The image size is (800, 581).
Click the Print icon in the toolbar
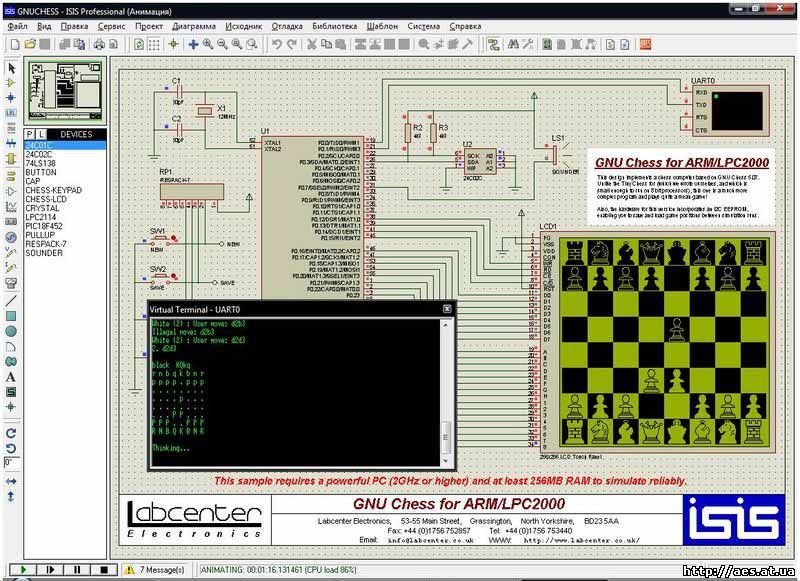[x=99, y=44]
